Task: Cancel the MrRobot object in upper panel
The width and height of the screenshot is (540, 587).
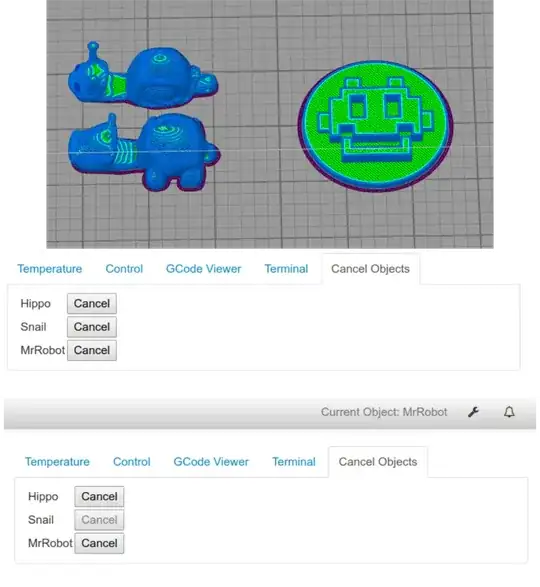Action: (x=92, y=350)
